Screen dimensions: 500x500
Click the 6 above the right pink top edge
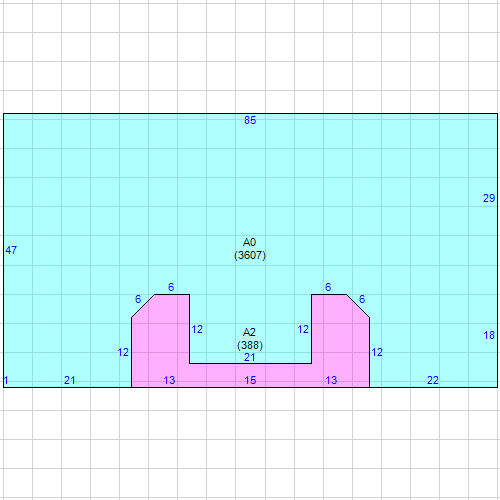pos(328,287)
